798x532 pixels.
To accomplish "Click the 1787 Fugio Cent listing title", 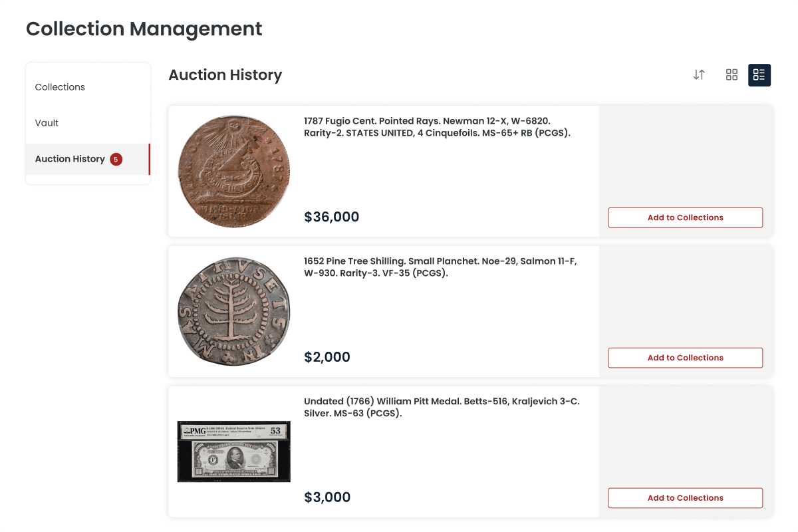I will point(436,127).
